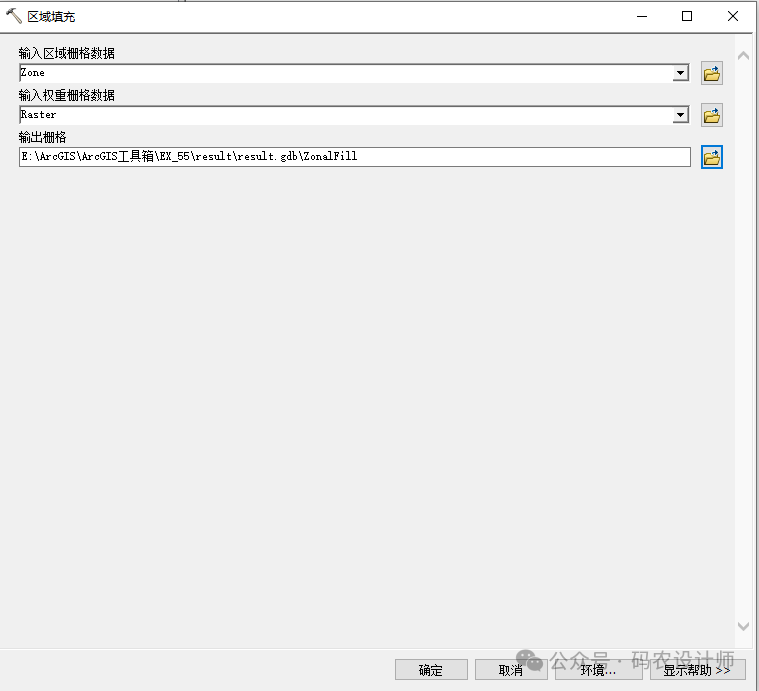Click the 区域填充 title bar text

click(x=51, y=16)
